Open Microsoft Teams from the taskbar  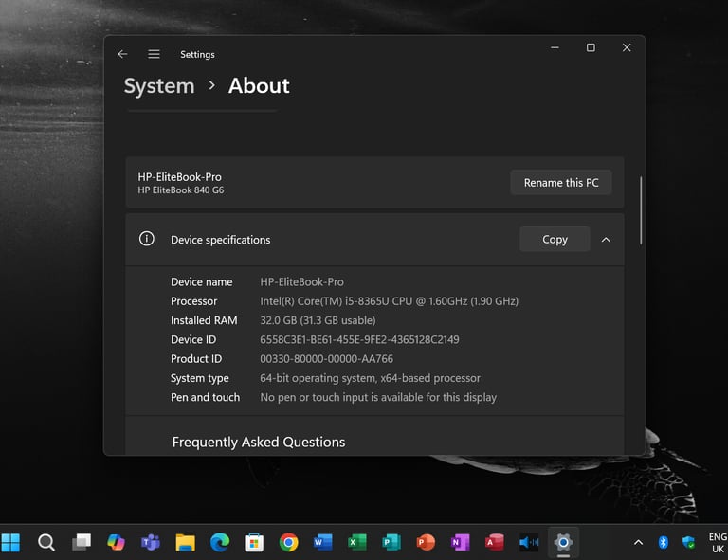pyautogui.click(x=150, y=542)
